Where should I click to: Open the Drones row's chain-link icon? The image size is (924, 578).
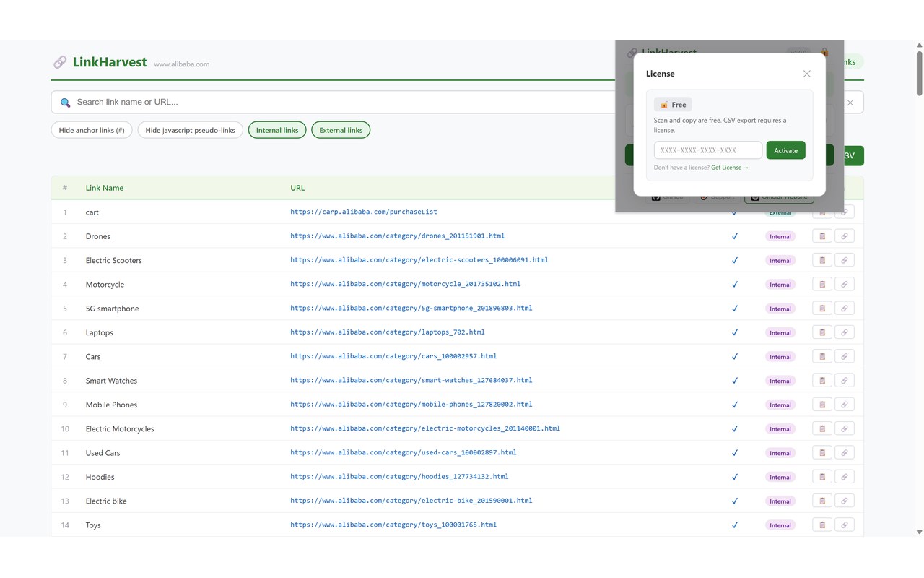[845, 236]
